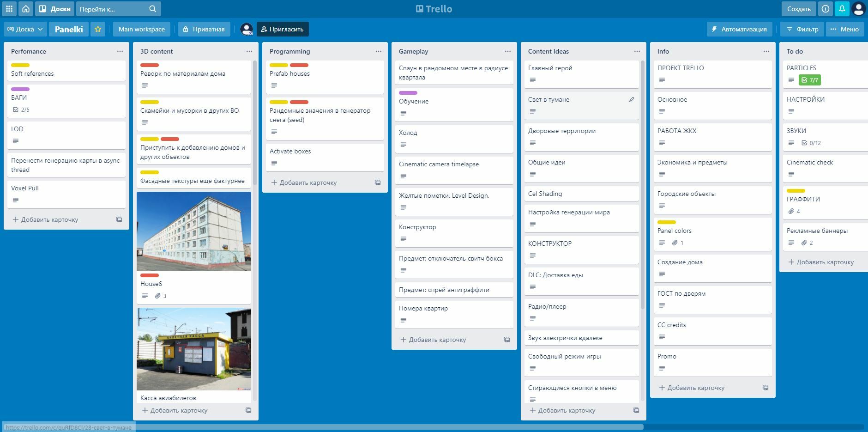The width and height of the screenshot is (868, 432).
Task: Open the PARTICLES 7/7 checklist badge
Action: [x=810, y=80]
